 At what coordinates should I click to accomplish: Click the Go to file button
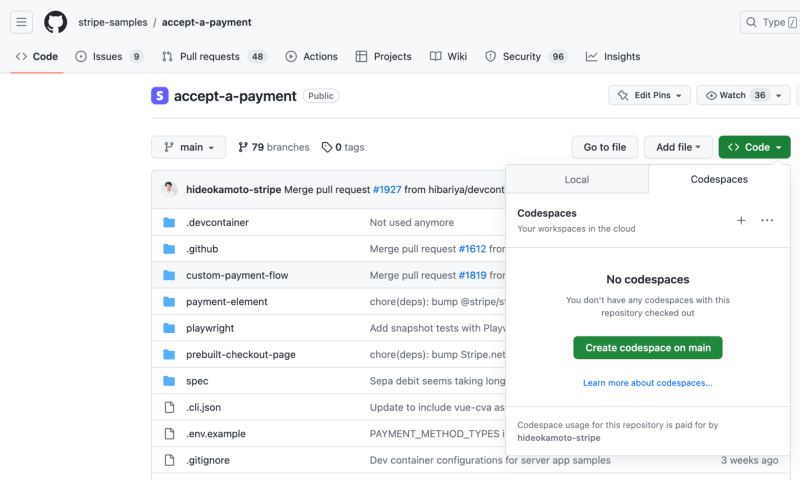605,147
